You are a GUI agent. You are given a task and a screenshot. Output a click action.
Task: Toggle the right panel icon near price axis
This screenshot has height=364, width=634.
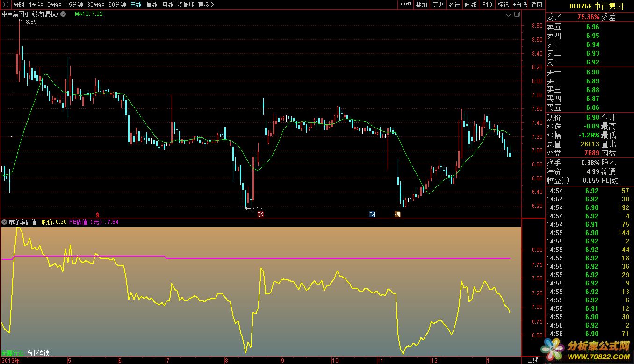click(x=517, y=14)
